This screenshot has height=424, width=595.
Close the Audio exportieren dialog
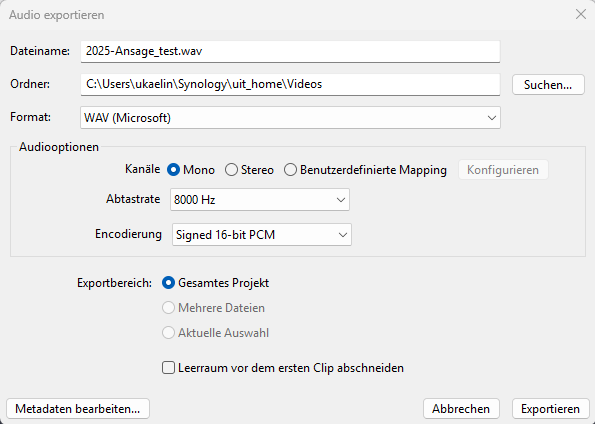click(581, 14)
